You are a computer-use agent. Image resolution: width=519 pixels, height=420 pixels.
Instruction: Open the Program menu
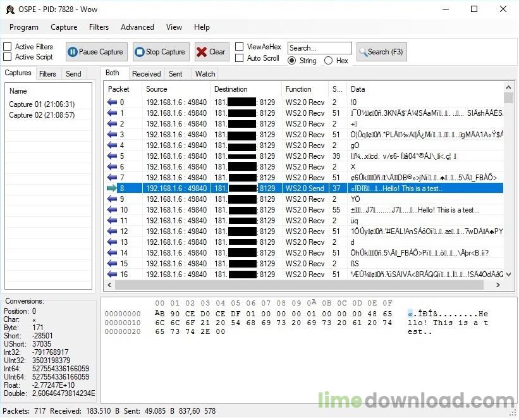(x=24, y=27)
